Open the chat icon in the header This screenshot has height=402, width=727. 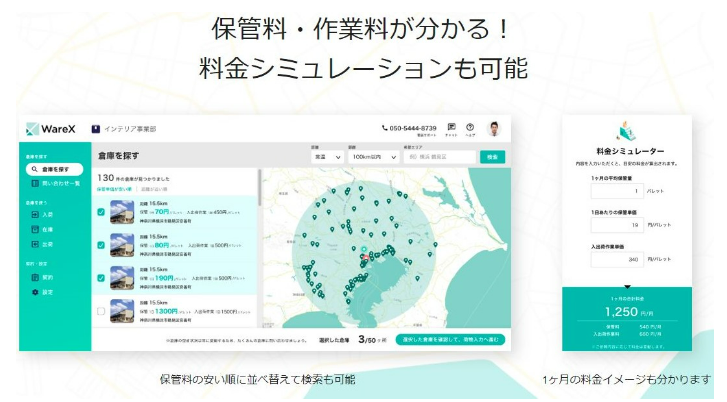tap(451, 127)
